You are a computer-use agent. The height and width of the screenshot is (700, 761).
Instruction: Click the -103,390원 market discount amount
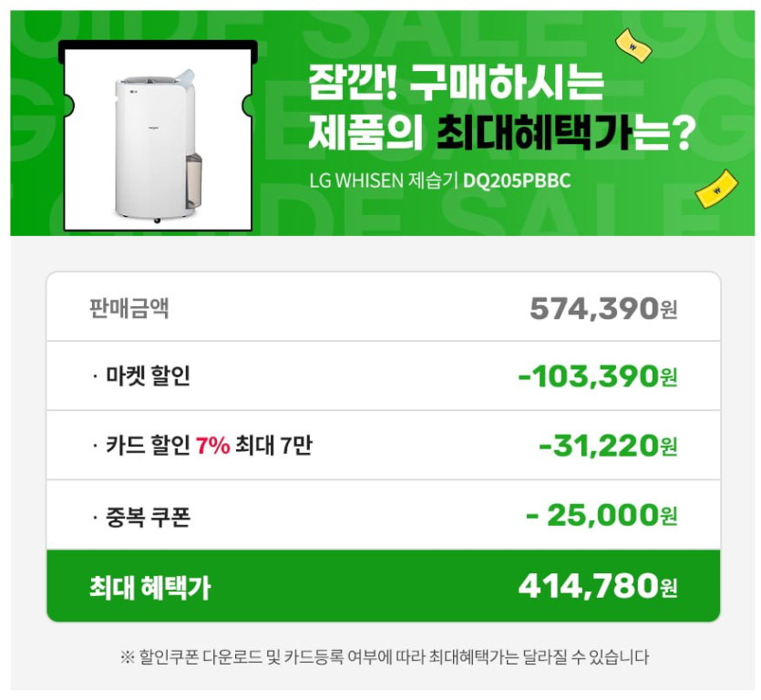click(597, 376)
